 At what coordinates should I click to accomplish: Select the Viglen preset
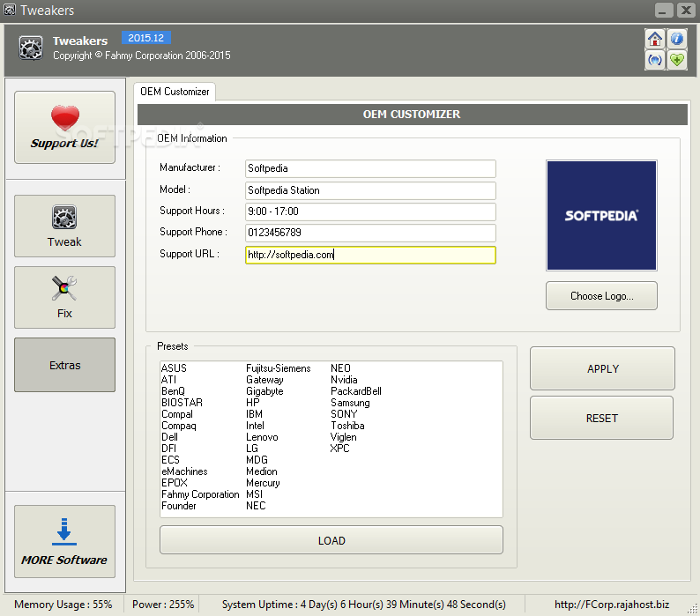pyautogui.click(x=343, y=437)
